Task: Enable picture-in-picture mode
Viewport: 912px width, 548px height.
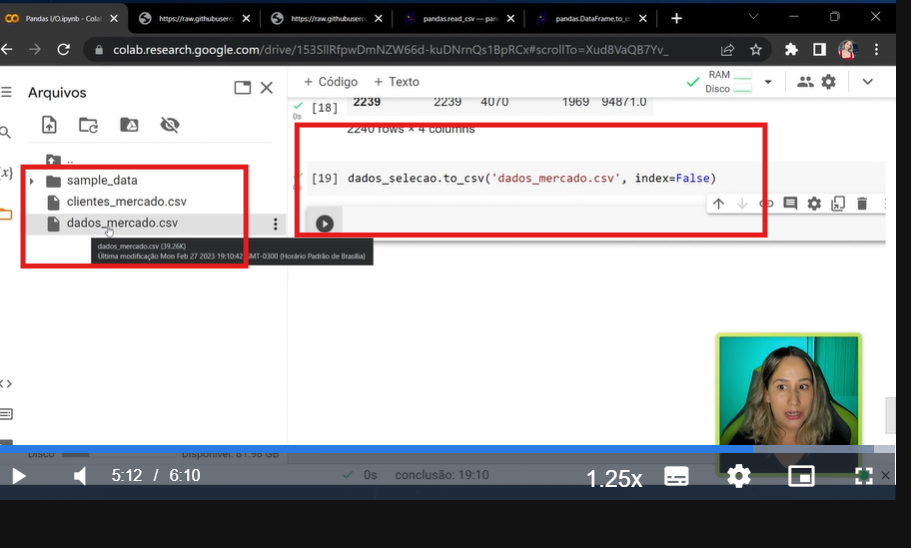Action: click(x=801, y=476)
